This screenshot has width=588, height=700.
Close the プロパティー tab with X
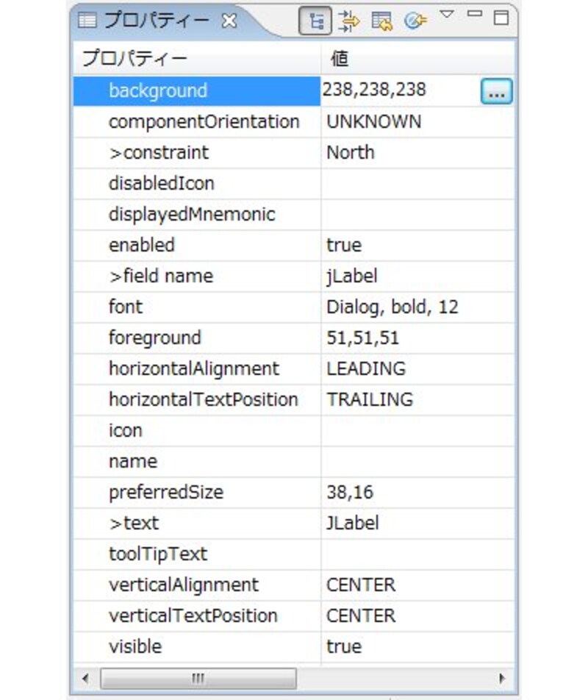(x=229, y=21)
